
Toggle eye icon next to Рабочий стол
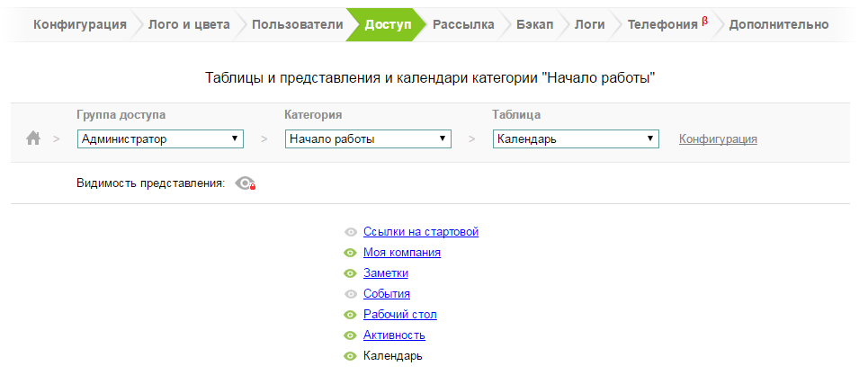(351, 315)
